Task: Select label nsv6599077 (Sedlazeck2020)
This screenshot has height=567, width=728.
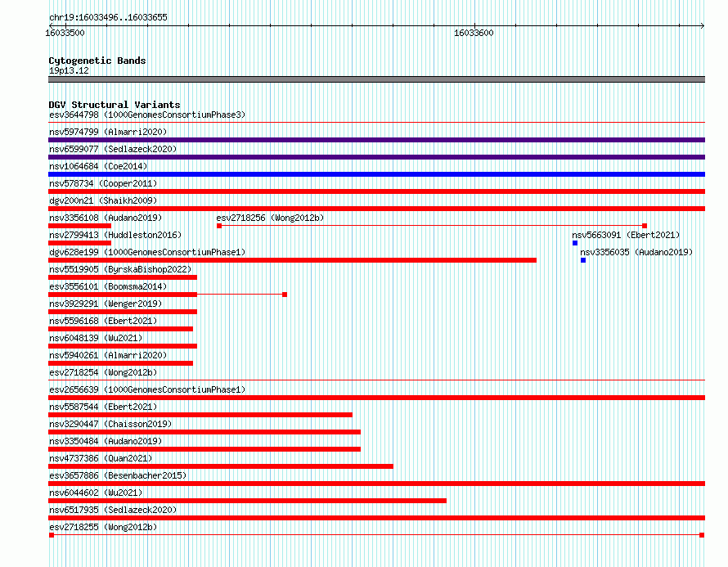Action: [x=113, y=149]
